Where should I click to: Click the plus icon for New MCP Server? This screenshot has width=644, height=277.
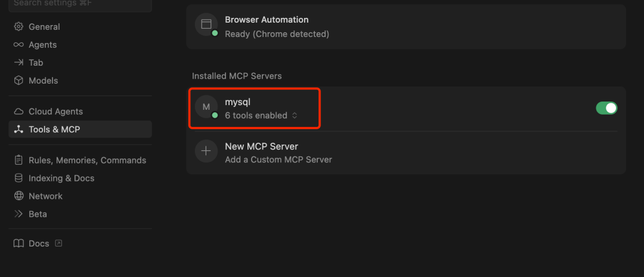206,151
